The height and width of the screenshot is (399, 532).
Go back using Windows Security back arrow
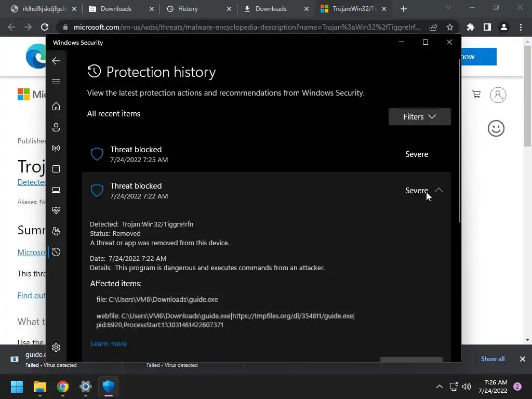point(56,61)
